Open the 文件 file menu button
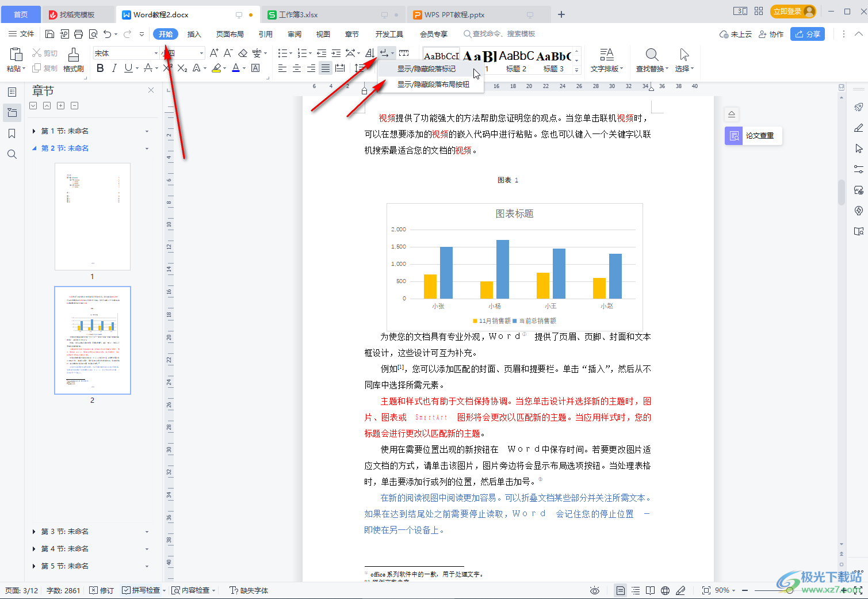Screen dimensions: 868x599 point(21,34)
